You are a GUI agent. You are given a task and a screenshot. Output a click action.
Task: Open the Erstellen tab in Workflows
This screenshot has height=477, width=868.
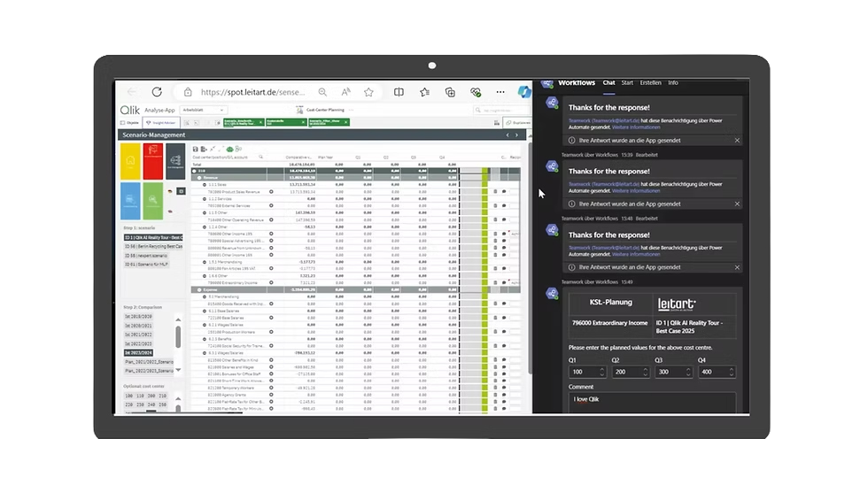click(x=650, y=82)
